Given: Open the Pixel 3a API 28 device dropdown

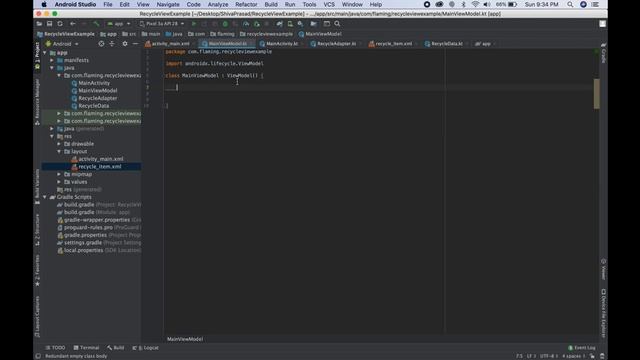Looking at the screenshot, I should coord(162,24).
